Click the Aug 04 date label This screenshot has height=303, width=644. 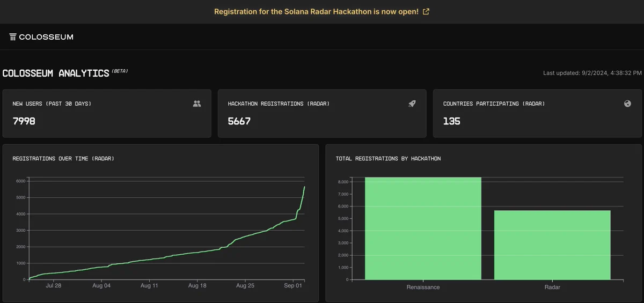coord(101,286)
